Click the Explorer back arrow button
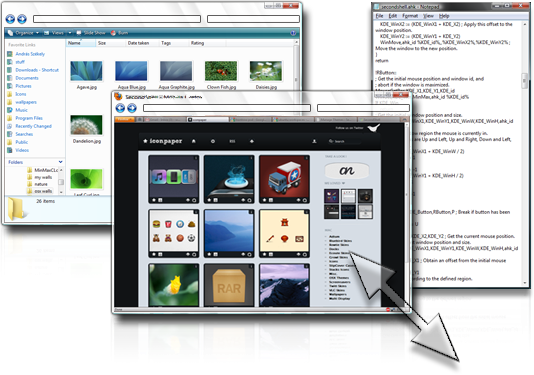 (x=10, y=19)
